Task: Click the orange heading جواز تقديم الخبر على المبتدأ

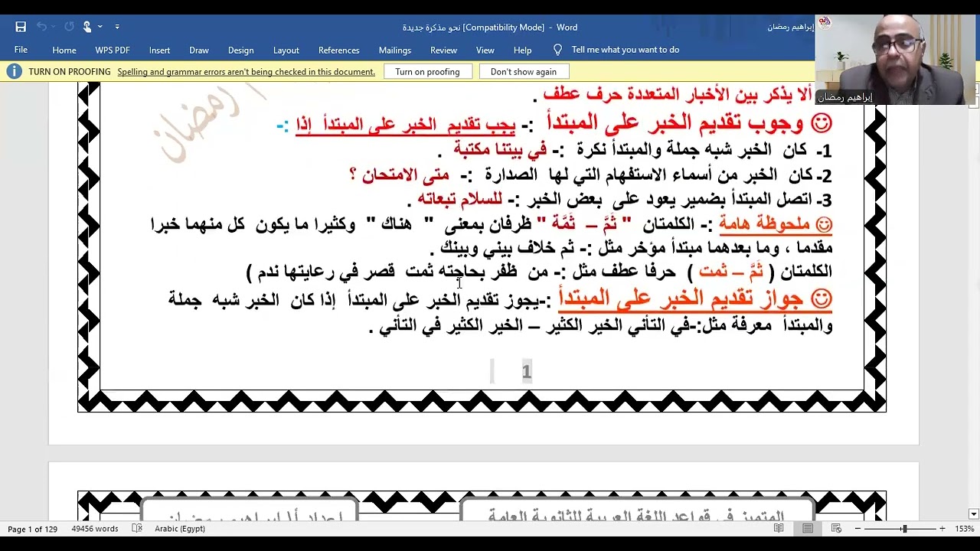Action: click(x=681, y=298)
